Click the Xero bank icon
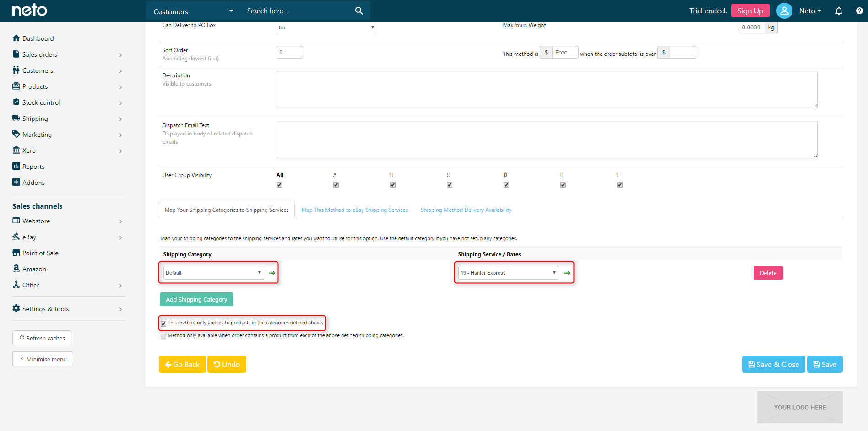Image resolution: width=868 pixels, height=431 pixels. click(x=16, y=150)
